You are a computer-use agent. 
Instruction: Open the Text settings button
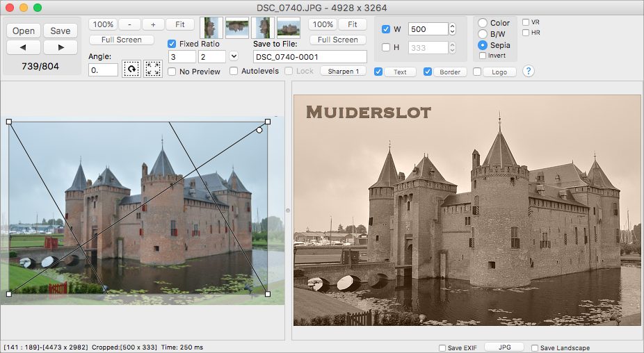tap(400, 72)
